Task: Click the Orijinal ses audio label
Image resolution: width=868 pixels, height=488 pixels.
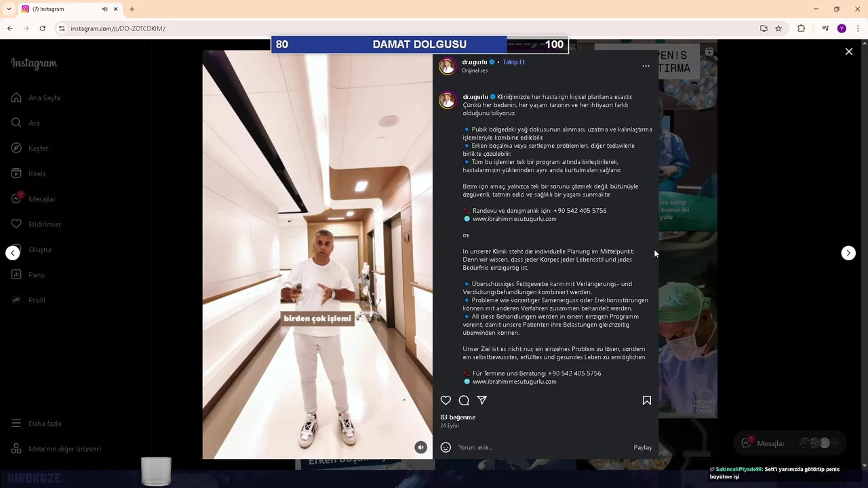Action: pos(475,70)
